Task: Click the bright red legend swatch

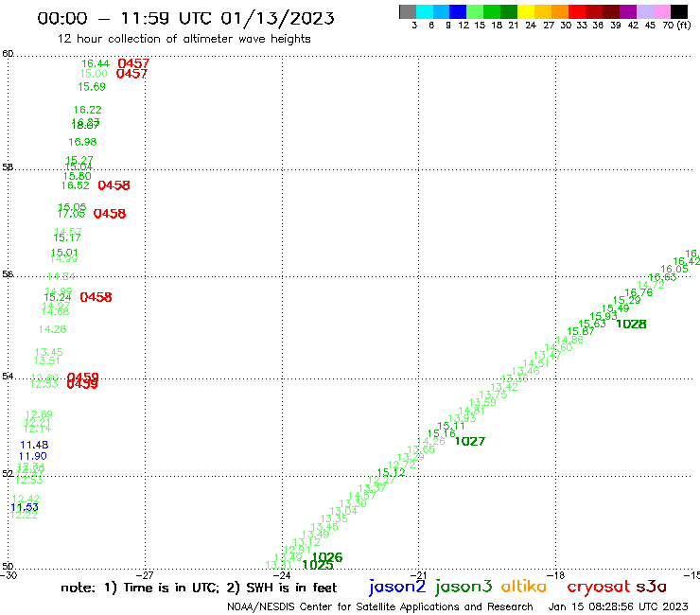Action: pyautogui.click(x=577, y=11)
